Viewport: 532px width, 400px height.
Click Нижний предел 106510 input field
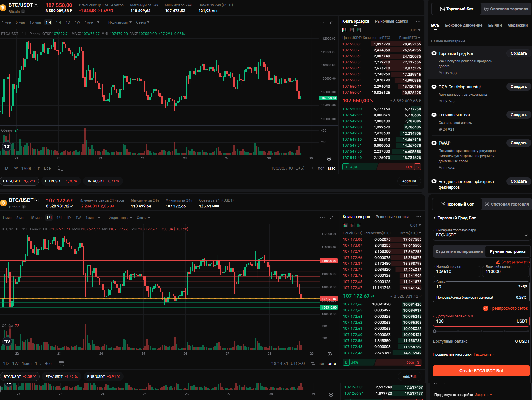click(456, 271)
